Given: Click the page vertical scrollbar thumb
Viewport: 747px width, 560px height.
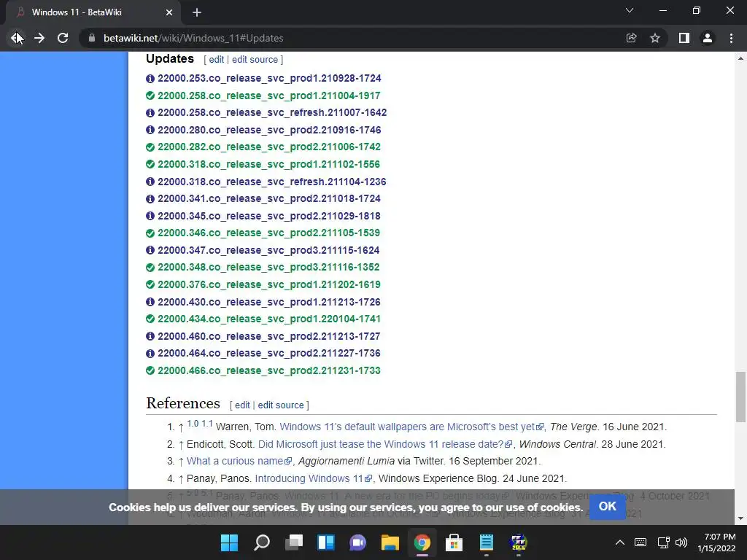Looking at the screenshot, I should [x=740, y=397].
